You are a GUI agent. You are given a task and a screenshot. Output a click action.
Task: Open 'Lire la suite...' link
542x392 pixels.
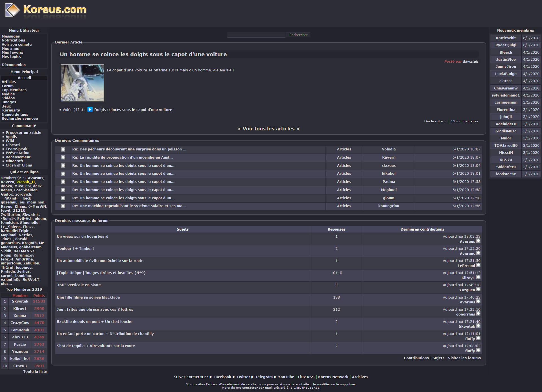pyautogui.click(x=435, y=121)
